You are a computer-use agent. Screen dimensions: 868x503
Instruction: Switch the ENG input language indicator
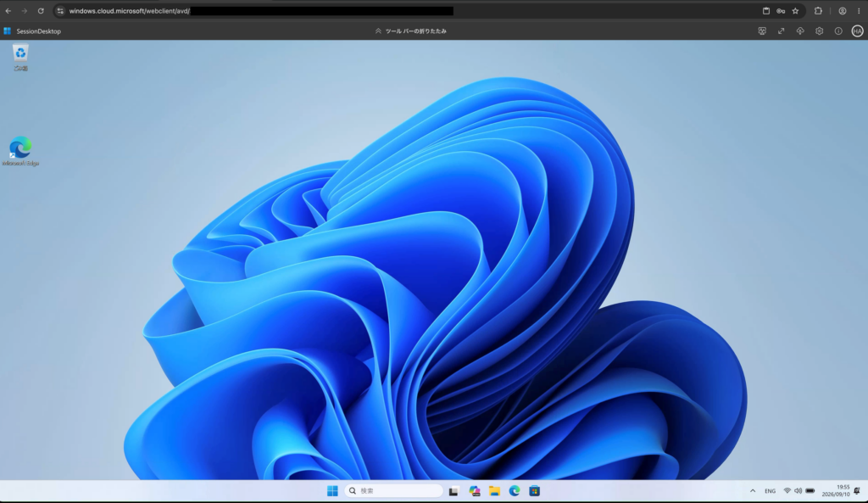tap(770, 491)
